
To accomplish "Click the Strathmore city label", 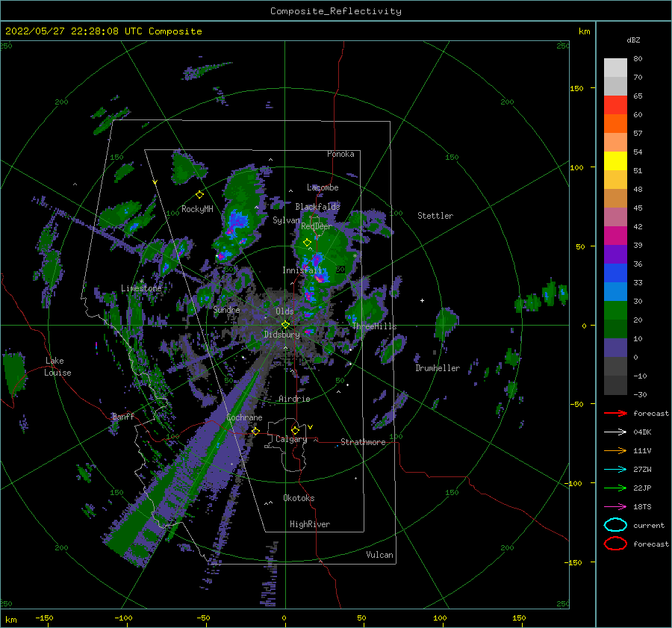I will [x=363, y=442].
